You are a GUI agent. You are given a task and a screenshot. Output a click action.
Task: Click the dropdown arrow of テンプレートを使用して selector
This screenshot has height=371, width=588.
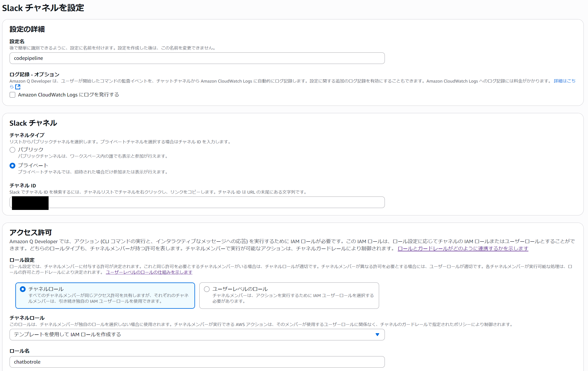(377, 335)
